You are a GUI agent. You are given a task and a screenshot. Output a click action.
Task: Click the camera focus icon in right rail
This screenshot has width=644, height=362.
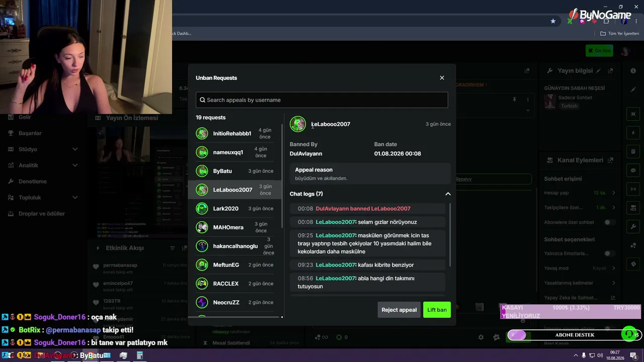[633, 114]
